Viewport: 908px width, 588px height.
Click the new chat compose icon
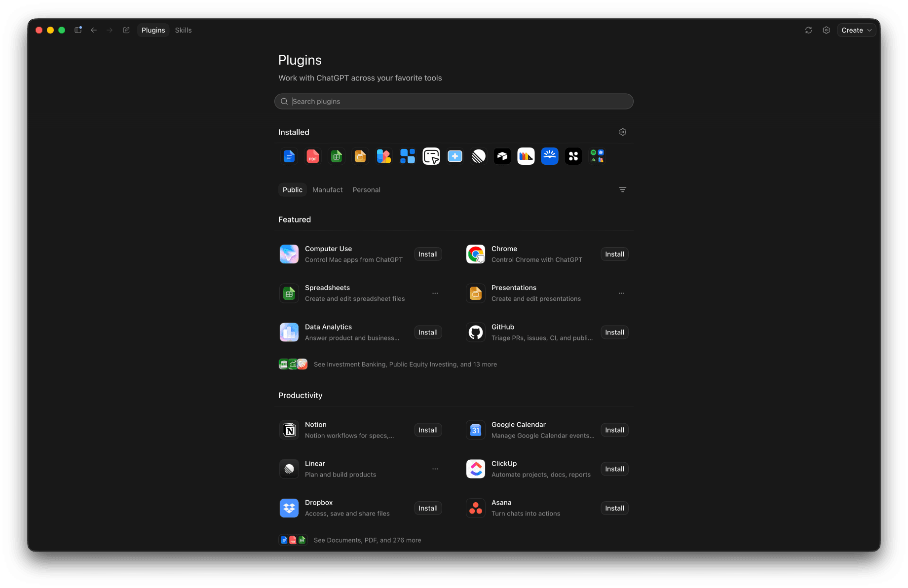pyautogui.click(x=126, y=30)
